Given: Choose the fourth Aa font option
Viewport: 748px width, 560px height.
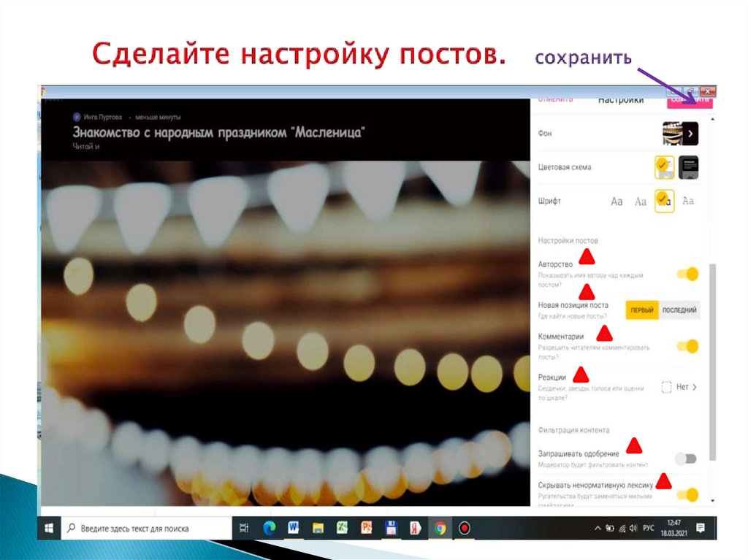Looking at the screenshot, I should click(x=688, y=201).
